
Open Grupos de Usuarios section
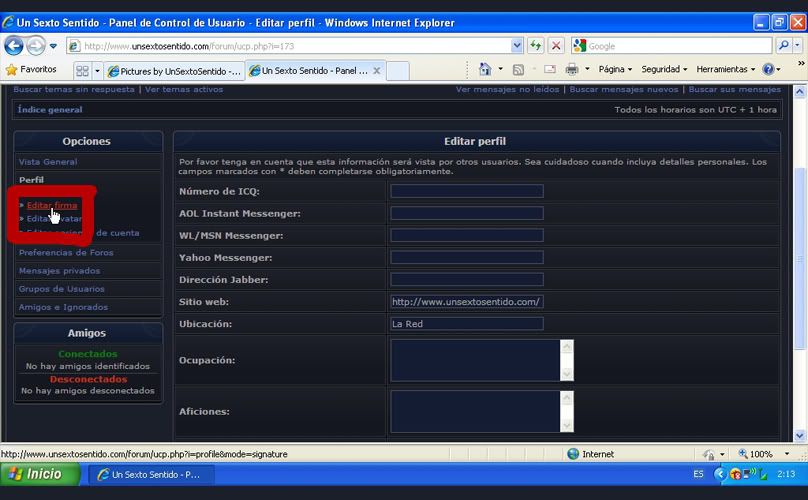(x=61, y=289)
